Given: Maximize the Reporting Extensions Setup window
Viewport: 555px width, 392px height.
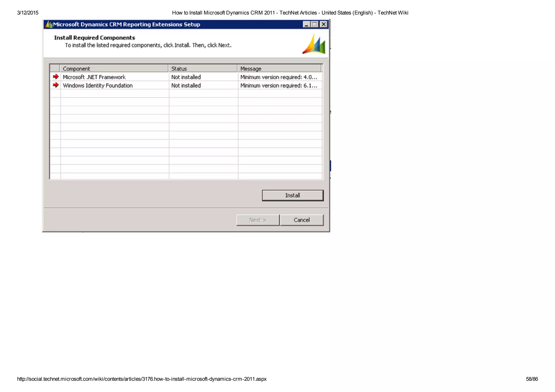Looking at the screenshot, I should click(x=315, y=24).
